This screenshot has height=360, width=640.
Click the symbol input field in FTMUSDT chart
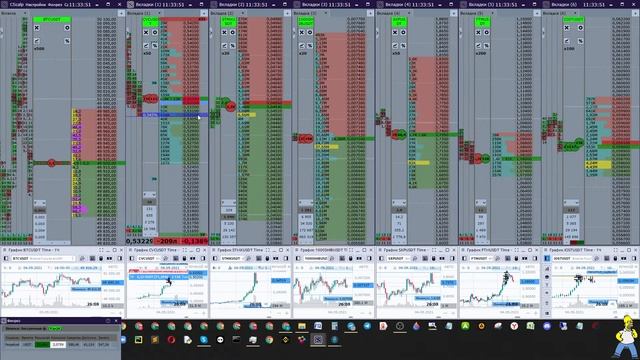tap(481, 258)
